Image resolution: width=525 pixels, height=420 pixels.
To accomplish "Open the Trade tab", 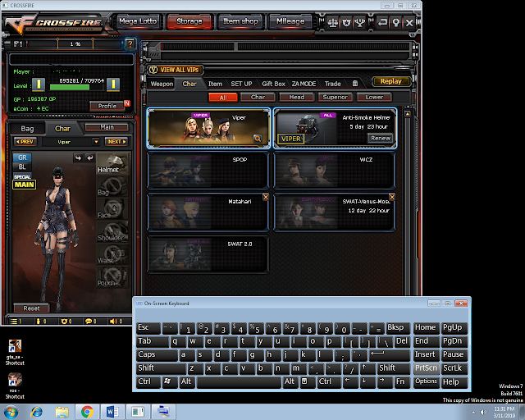I will [332, 84].
